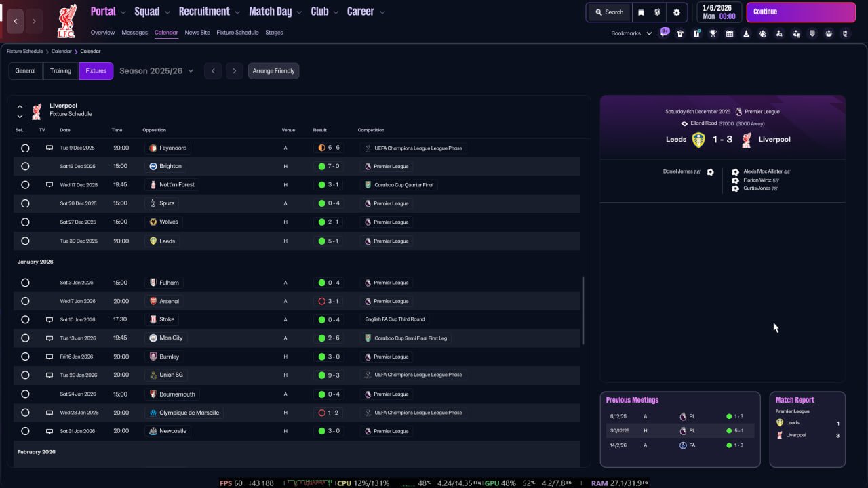Image resolution: width=868 pixels, height=488 pixels.
Task: Switch to the Stages sub-tab
Action: point(274,33)
